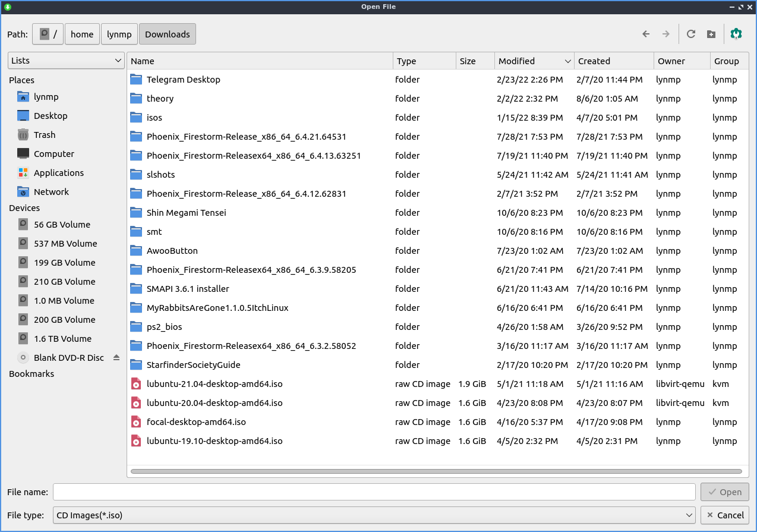Click the forward navigation arrow
This screenshot has width=757, height=532.
(x=665, y=34)
